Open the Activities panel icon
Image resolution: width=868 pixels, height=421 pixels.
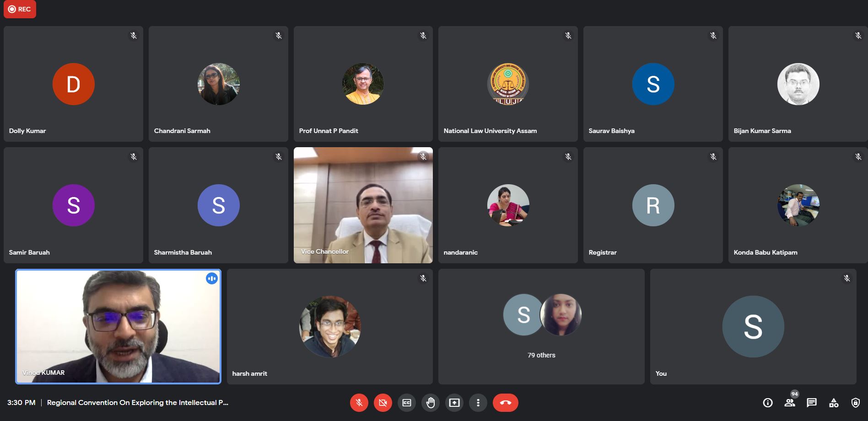tap(834, 403)
